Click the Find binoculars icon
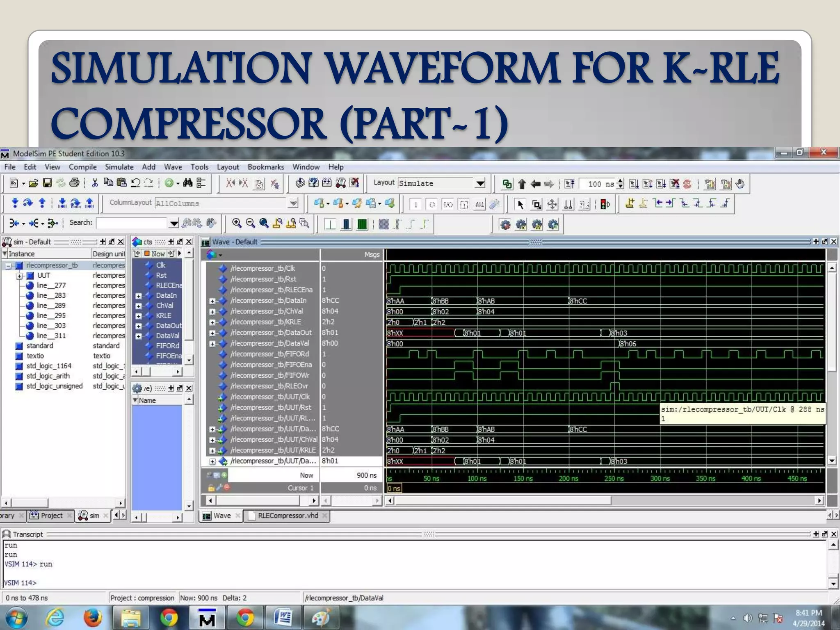840x630 pixels. click(188, 183)
